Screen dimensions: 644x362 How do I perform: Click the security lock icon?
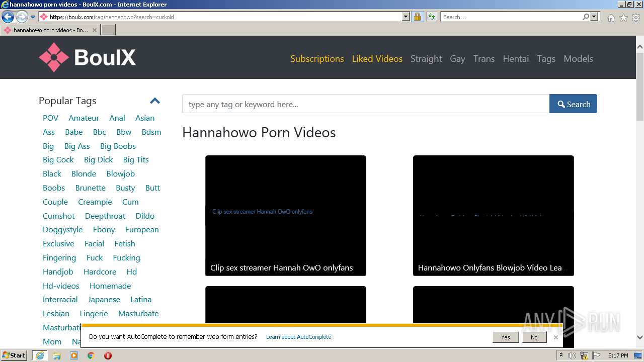pos(417,17)
